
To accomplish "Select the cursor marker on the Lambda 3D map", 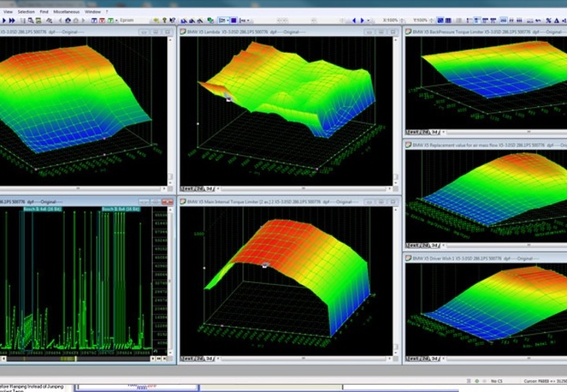I will tap(228, 98).
